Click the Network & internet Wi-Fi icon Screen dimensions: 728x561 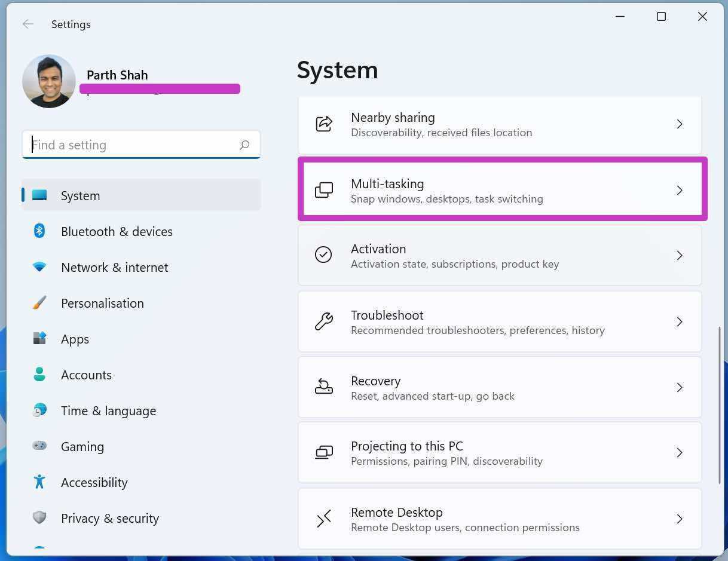tap(39, 267)
